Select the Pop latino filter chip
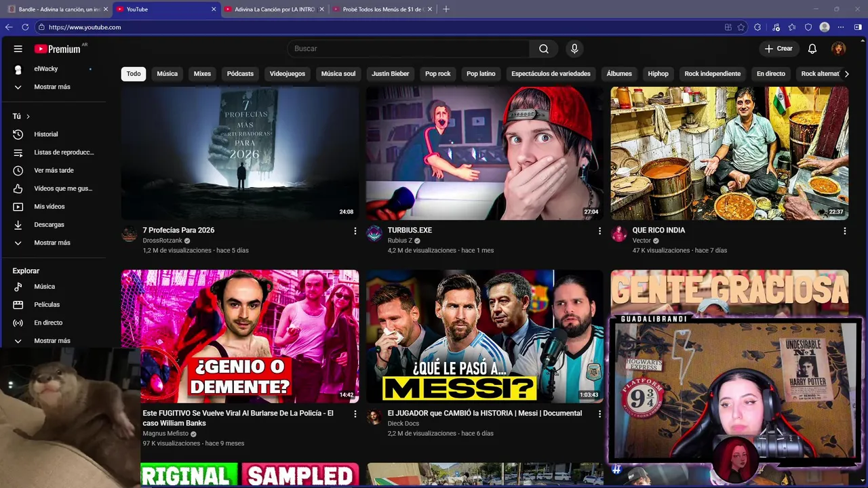 [481, 74]
